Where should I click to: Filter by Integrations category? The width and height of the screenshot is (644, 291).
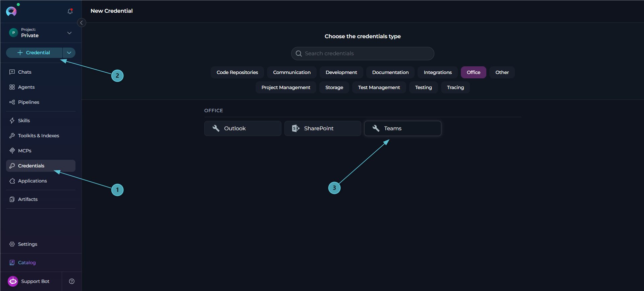point(438,72)
